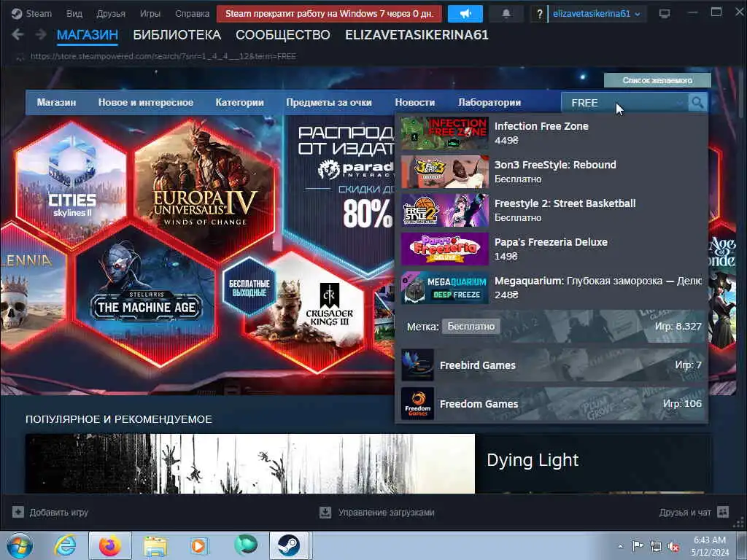Open Europa Universalis IV hexagon tile

click(x=204, y=190)
